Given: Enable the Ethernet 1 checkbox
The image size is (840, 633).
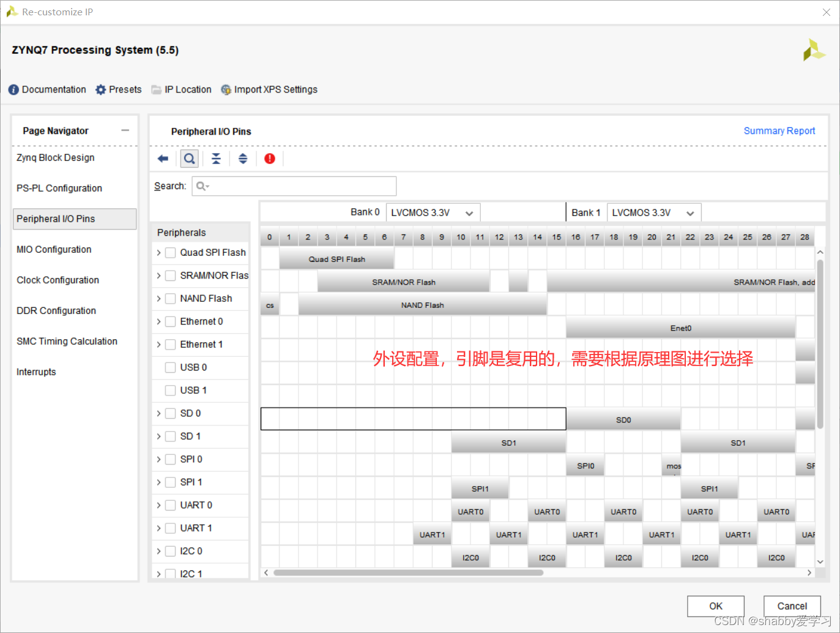Looking at the screenshot, I should coord(171,345).
